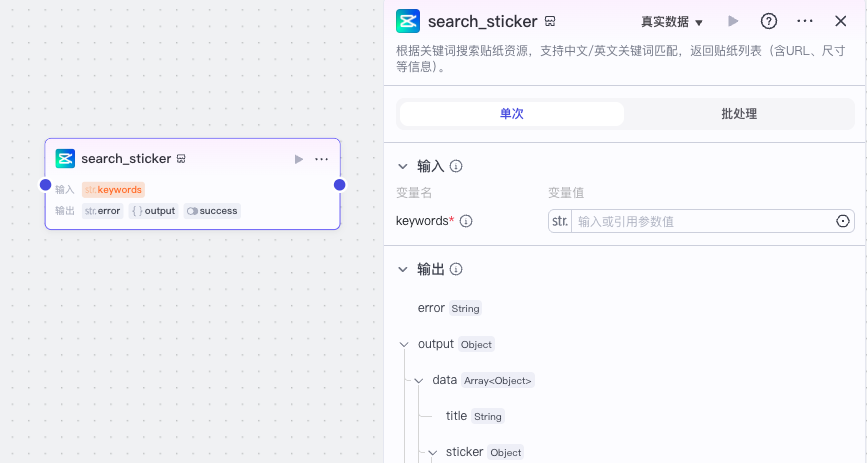Open help via the question mark icon

[769, 22]
